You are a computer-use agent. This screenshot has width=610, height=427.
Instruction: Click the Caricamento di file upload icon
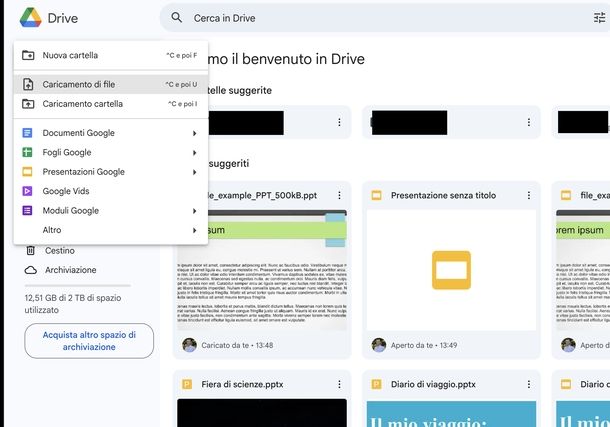[28, 84]
